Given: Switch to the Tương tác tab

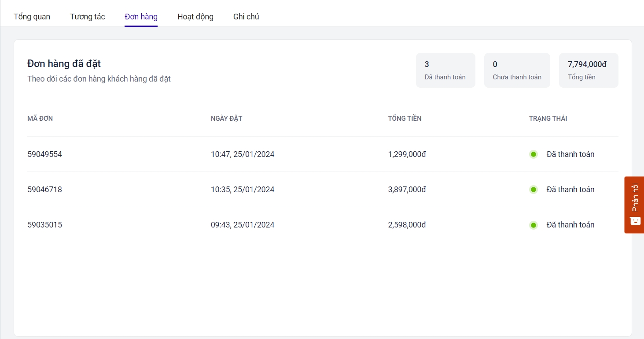Looking at the screenshot, I should pos(87,17).
